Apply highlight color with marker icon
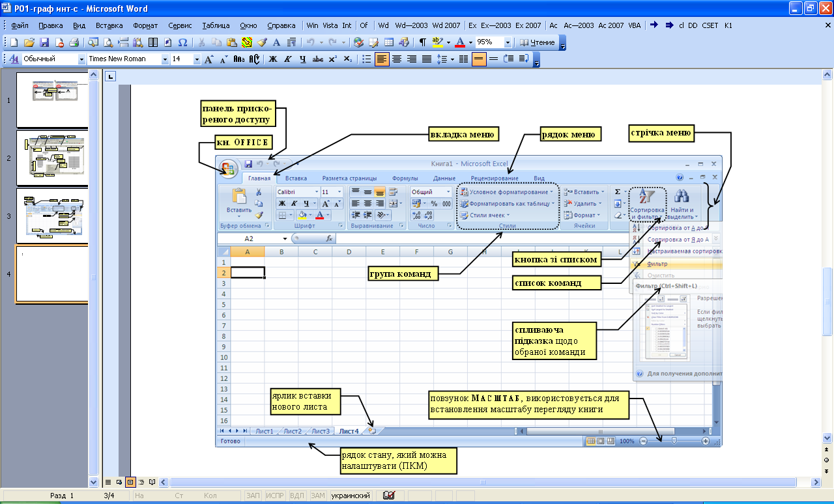The image size is (834, 504). click(x=438, y=42)
